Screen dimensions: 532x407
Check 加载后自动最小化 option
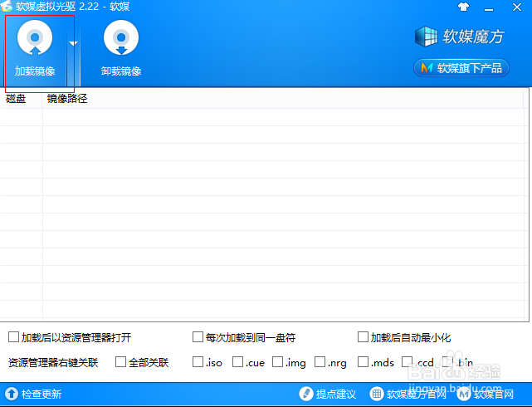tap(363, 337)
